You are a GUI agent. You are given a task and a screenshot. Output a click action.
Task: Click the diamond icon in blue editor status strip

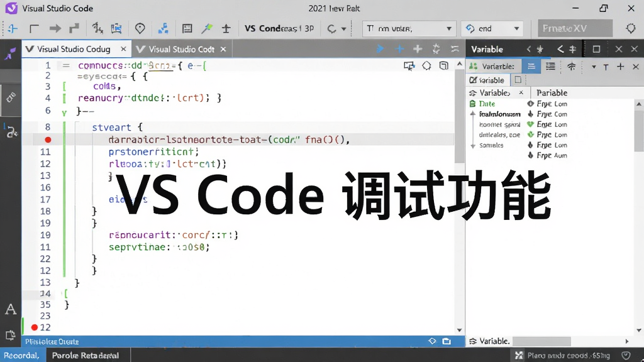tap(432, 341)
